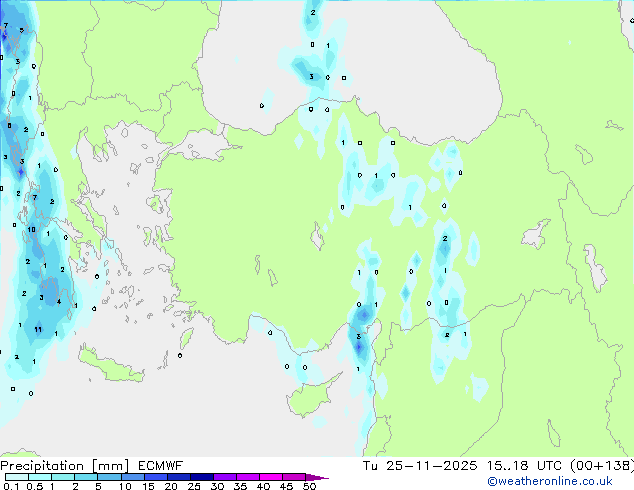Pick the 1 to 2 mm legend swatch
The height and width of the screenshot is (490, 634).
[x=63, y=477]
